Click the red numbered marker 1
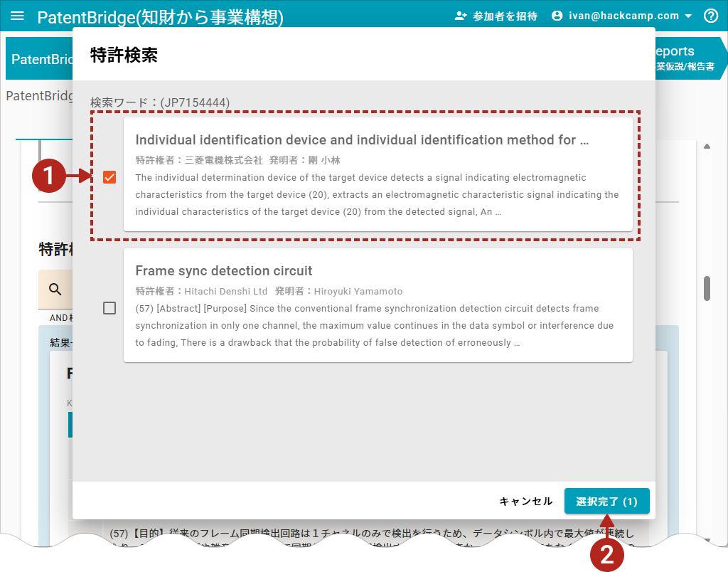The height and width of the screenshot is (572, 728). click(x=49, y=177)
